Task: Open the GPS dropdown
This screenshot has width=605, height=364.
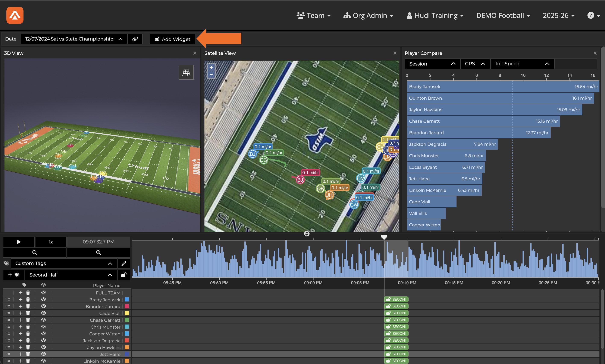Action: (x=475, y=64)
